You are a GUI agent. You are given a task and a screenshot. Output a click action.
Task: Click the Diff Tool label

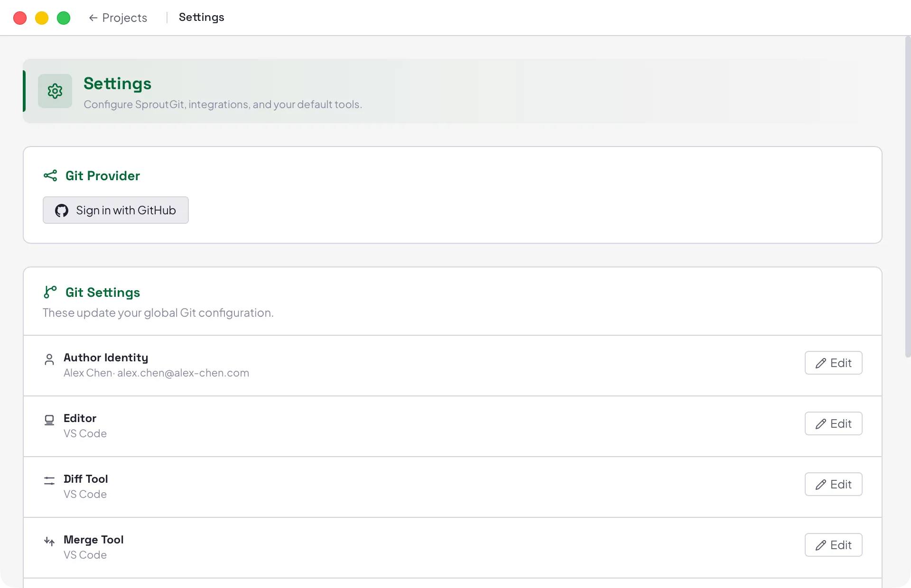click(86, 479)
